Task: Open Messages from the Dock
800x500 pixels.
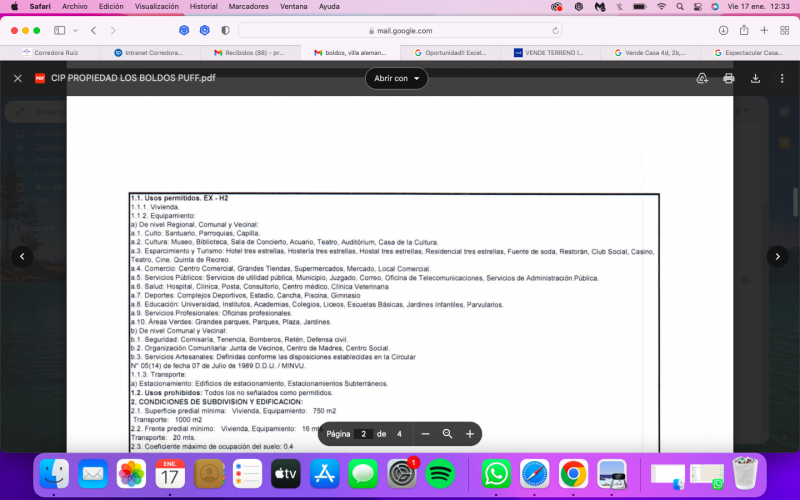Action: point(363,474)
